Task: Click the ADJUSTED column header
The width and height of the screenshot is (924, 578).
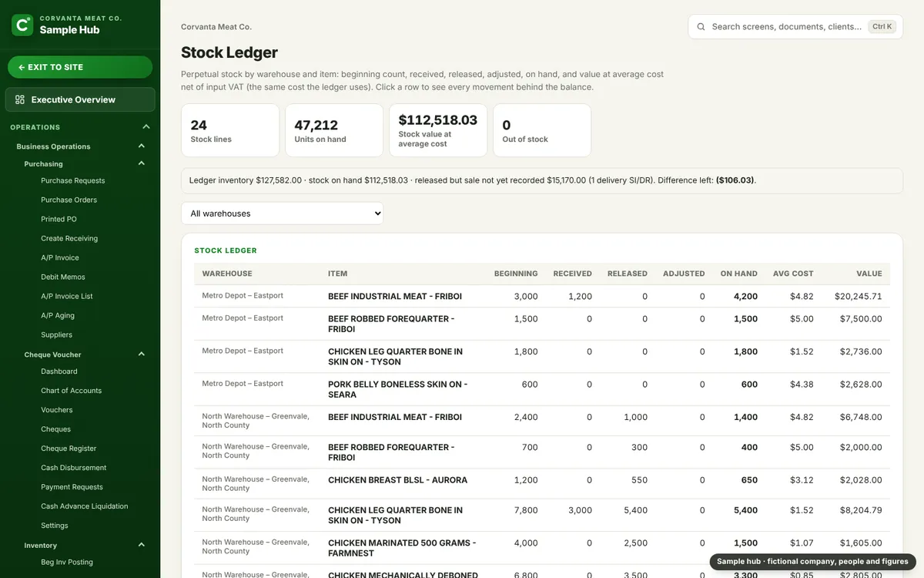Action: pos(684,274)
